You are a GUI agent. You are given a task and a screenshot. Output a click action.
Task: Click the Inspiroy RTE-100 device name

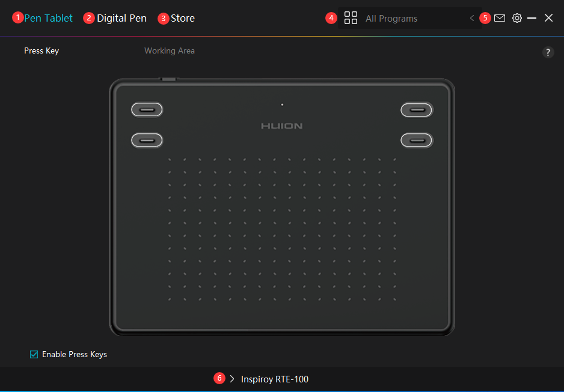point(275,379)
